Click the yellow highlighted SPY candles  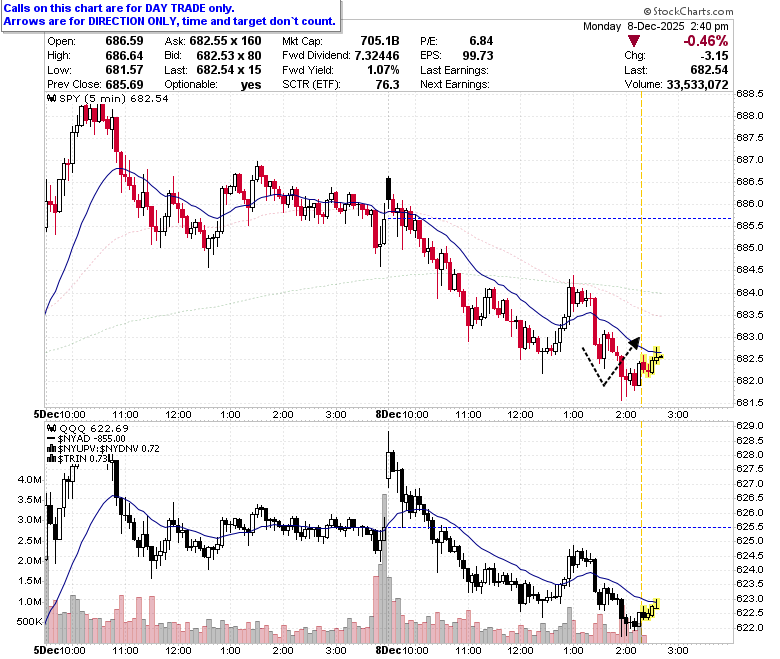[651, 362]
